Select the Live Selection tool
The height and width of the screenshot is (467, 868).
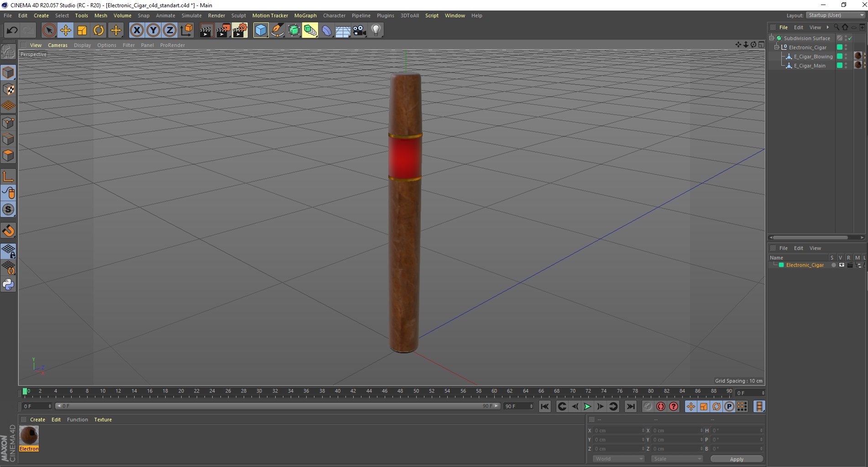pyautogui.click(x=49, y=31)
